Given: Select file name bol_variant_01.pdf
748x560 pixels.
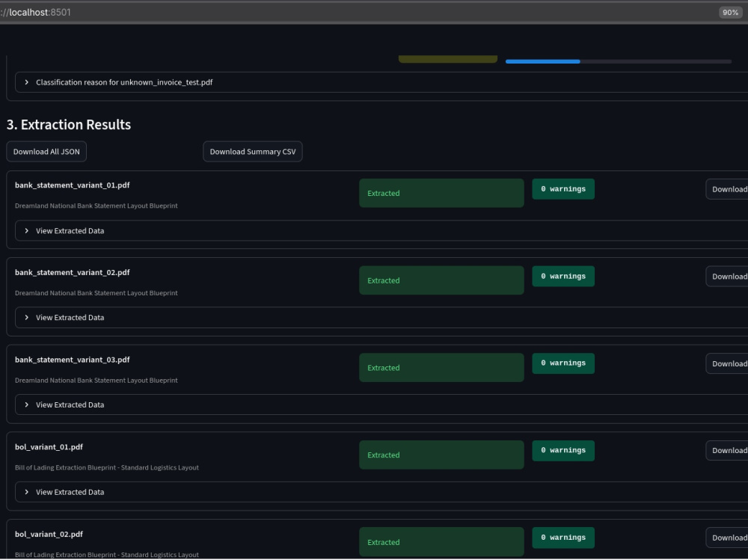Looking at the screenshot, I should pos(49,447).
